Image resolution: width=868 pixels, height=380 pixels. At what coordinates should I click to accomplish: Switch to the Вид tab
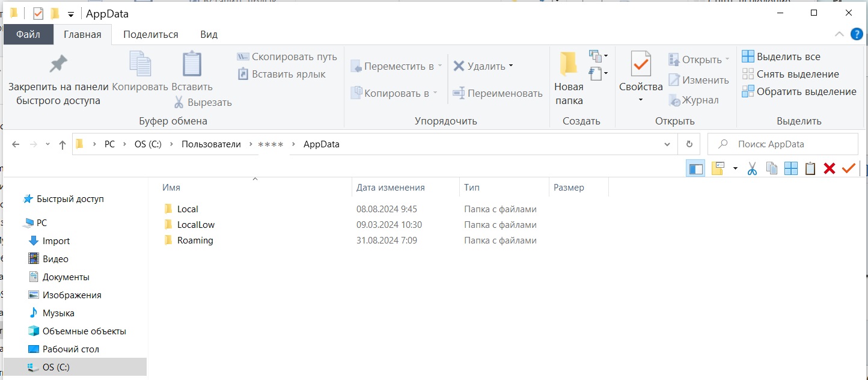pyautogui.click(x=209, y=34)
